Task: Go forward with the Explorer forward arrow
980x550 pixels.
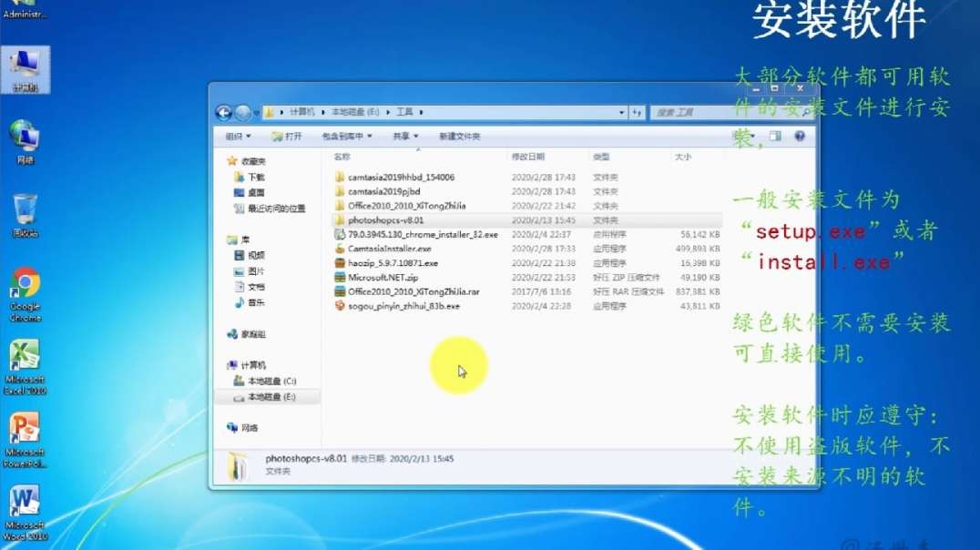Action: point(243,113)
